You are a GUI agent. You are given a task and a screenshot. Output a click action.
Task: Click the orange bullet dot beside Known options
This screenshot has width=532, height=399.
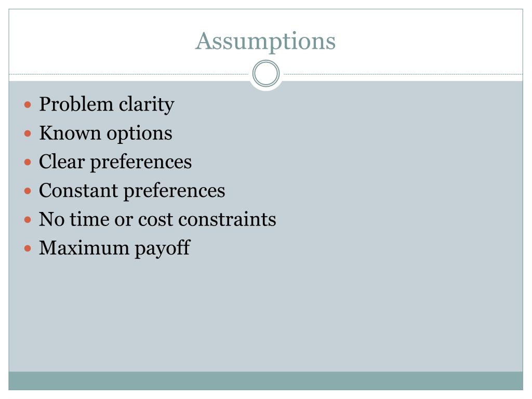point(28,134)
